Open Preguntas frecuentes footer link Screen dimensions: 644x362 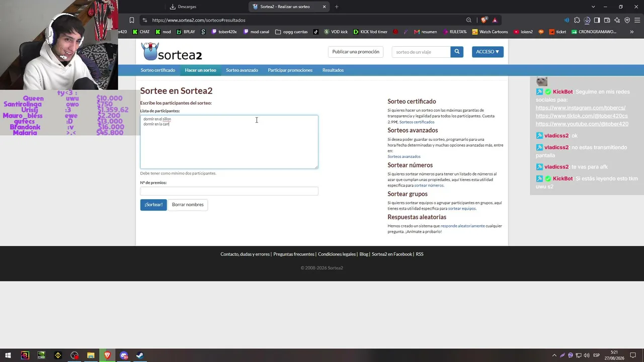[x=294, y=254]
